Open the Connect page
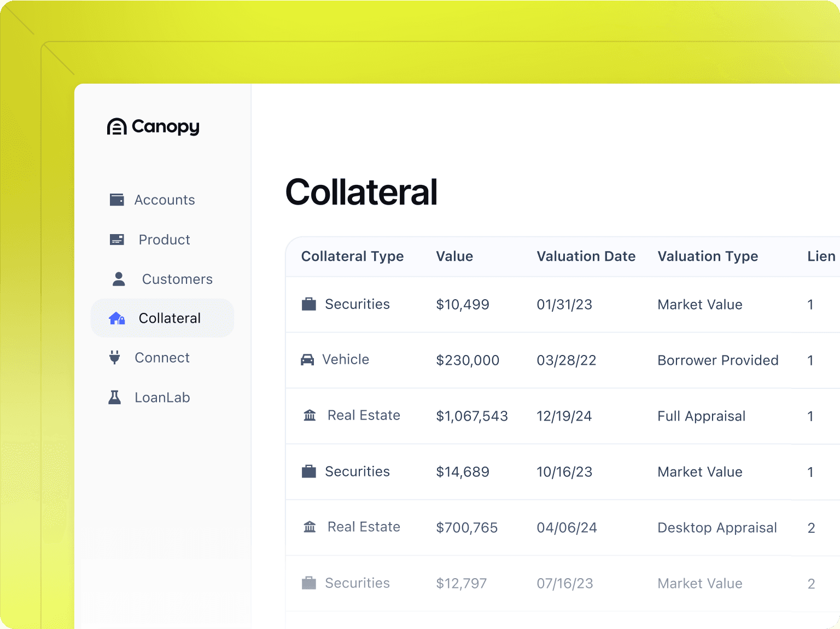840x629 pixels. pos(162,357)
